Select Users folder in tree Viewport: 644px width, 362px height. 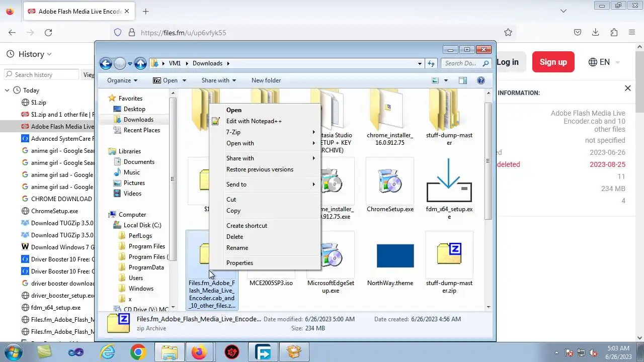[135, 278]
